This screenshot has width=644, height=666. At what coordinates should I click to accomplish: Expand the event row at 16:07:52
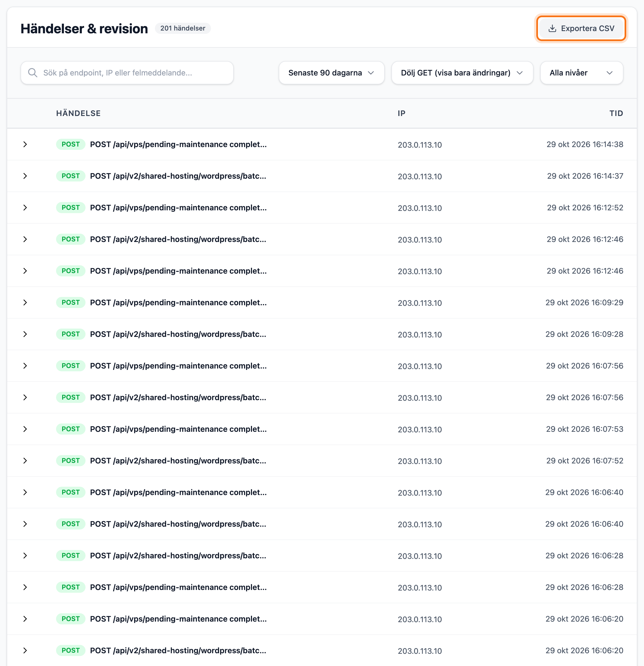click(x=25, y=461)
